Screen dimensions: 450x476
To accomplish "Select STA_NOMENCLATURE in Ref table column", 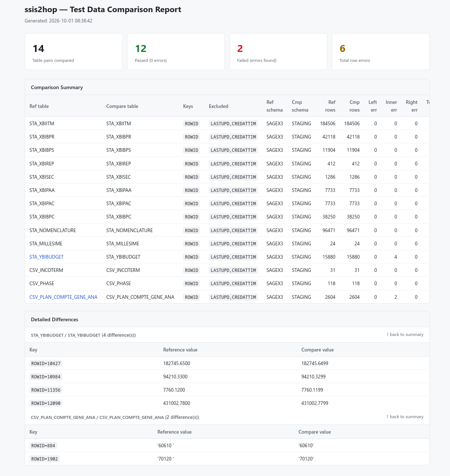I will pos(53,230).
